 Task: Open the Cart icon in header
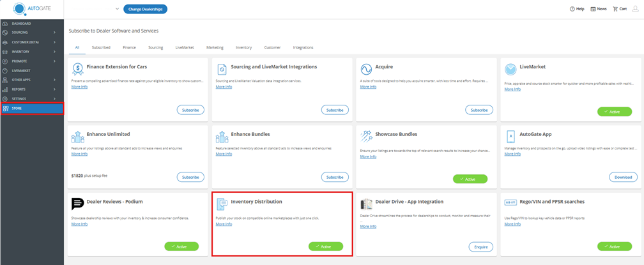tap(616, 9)
